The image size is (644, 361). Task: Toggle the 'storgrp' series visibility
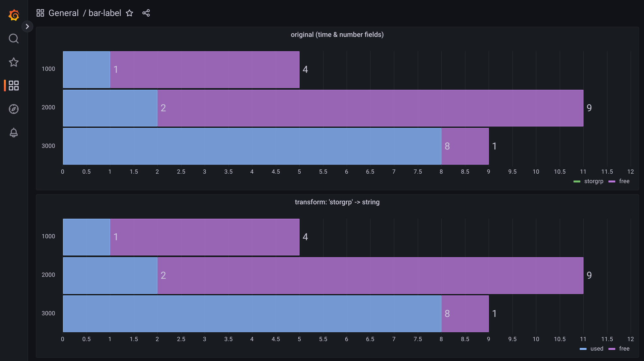point(593,181)
